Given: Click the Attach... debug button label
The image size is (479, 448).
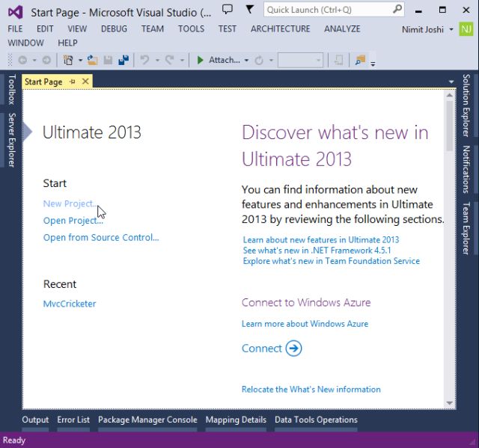Looking at the screenshot, I should point(225,60).
